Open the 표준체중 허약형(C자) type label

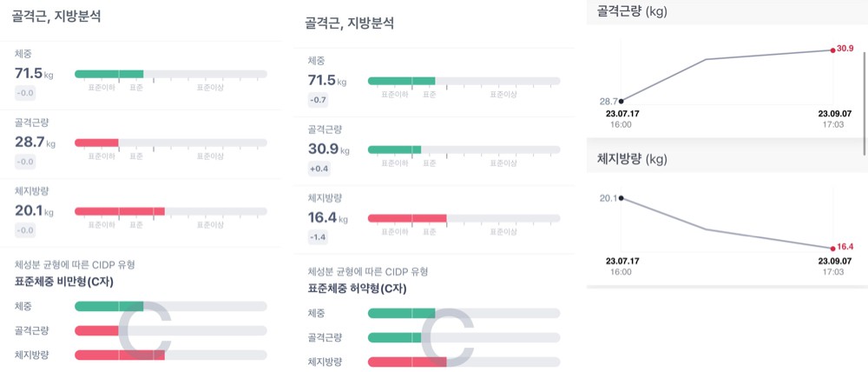click(357, 289)
